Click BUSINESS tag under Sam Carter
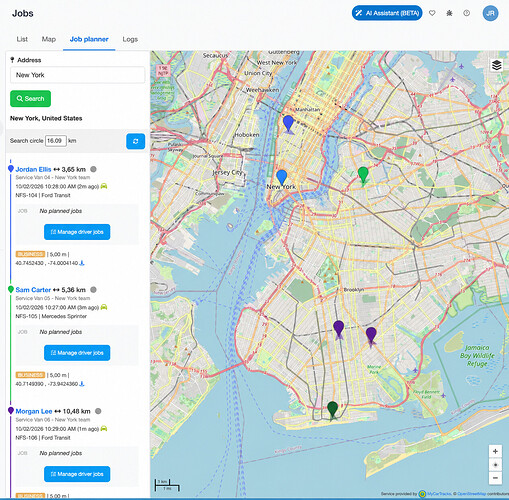509x500 pixels. pyautogui.click(x=30, y=375)
